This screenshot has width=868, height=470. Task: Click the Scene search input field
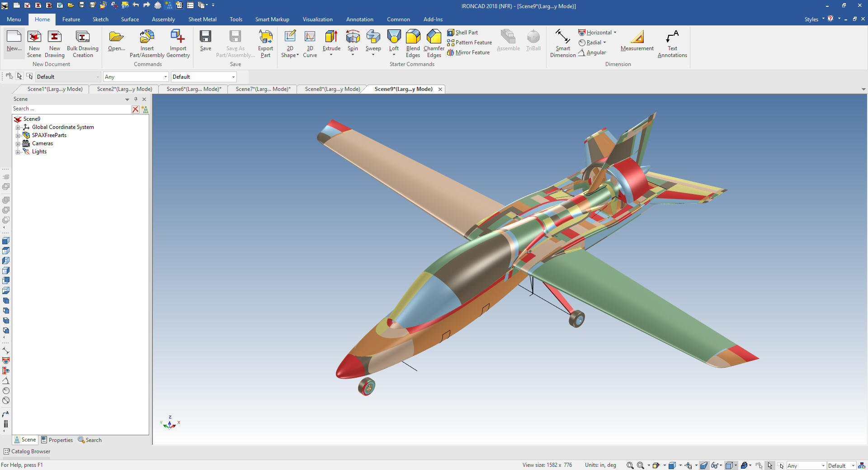tap(70, 109)
